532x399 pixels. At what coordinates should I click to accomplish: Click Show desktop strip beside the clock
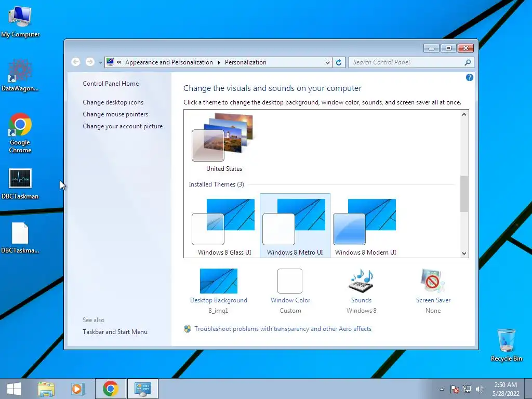click(x=528, y=389)
